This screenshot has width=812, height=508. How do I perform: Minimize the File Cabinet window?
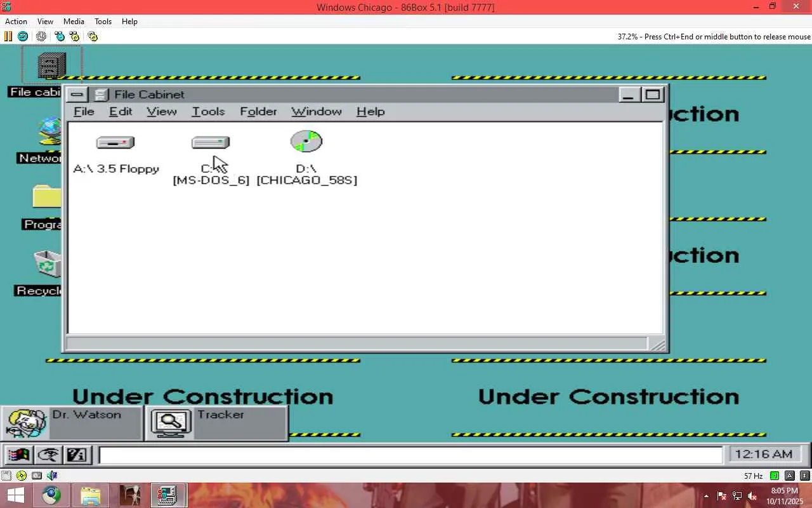pyautogui.click(x=629, y=95)
